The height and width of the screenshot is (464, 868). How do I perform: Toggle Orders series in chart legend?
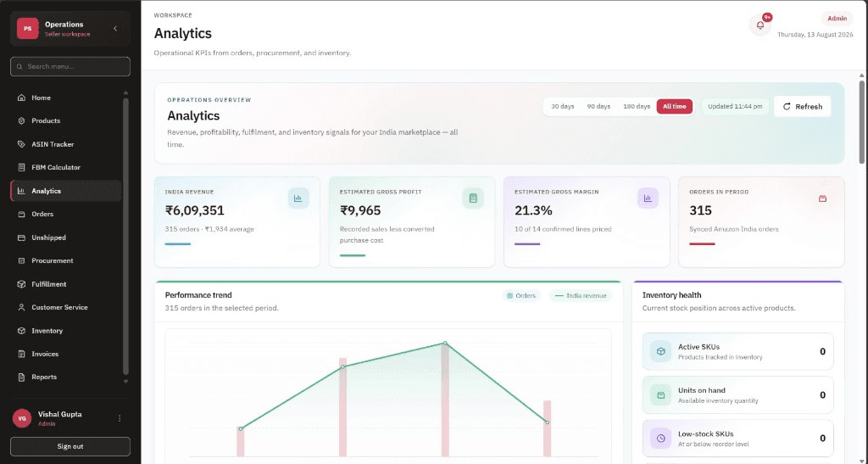(521, 296)
